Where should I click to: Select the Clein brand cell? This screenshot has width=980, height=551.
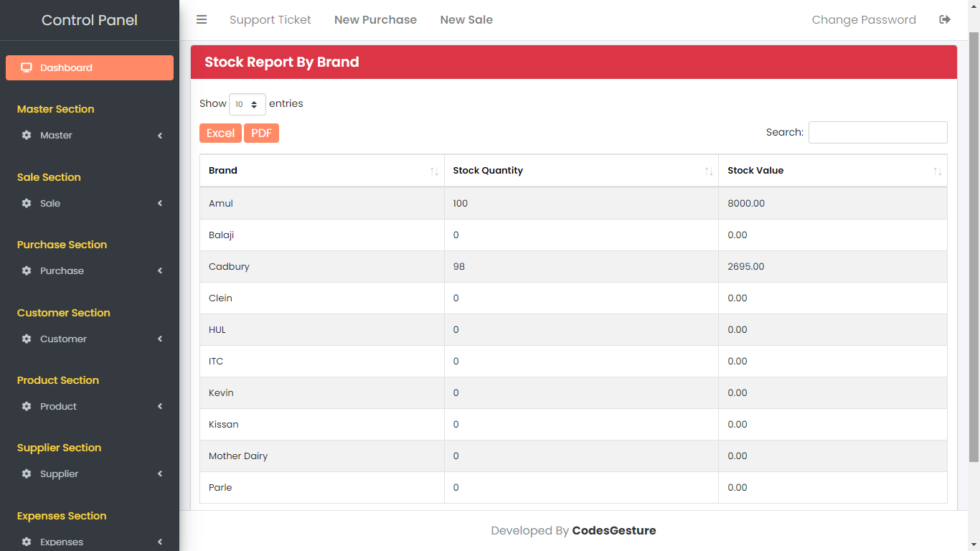[322, 298]
